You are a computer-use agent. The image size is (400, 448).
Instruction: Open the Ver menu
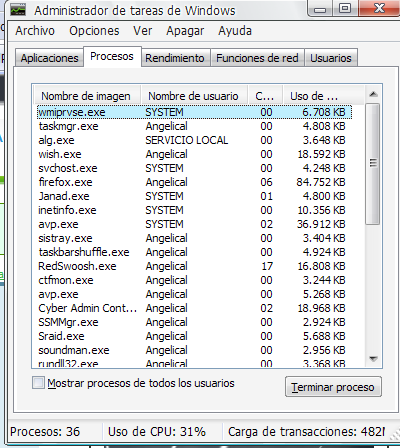(x=143, y=31)
